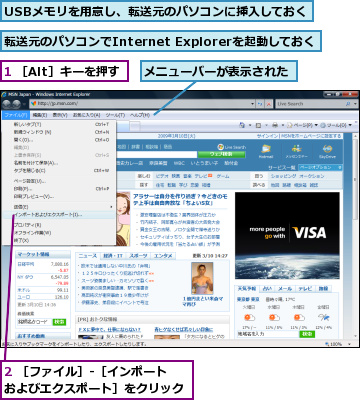Click the Live Search magnifier icon
Screen dimensions: 360x400
pyautogui.click(x=348, y=104)
